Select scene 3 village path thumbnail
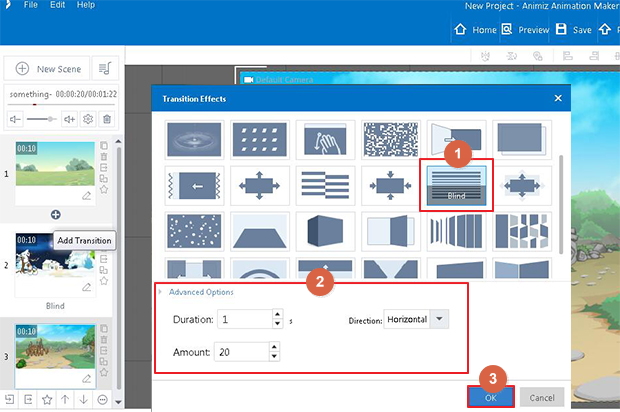Screen dimensions: 620x412 [55, 347]
